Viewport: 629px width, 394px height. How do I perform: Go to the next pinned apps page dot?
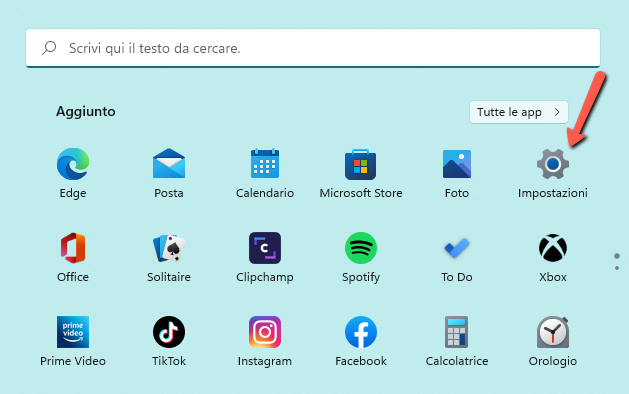click(x=617, y=268)
